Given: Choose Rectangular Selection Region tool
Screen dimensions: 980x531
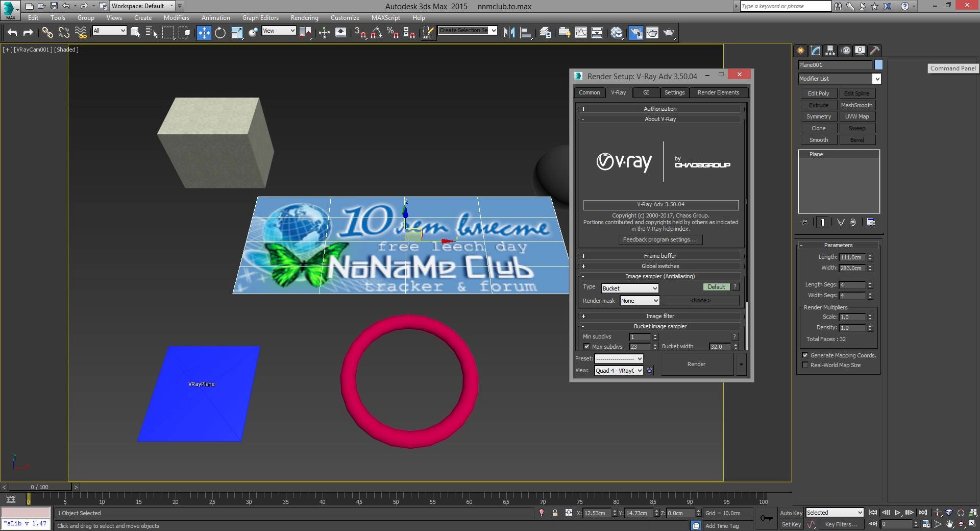Looking at the screenshot, I should pos(168,33).
